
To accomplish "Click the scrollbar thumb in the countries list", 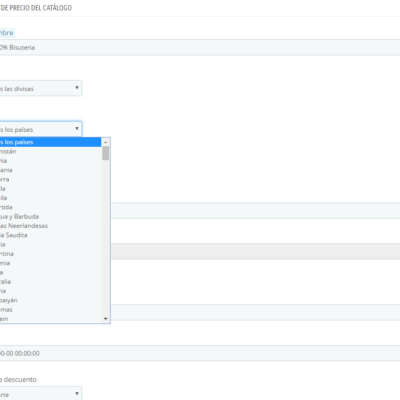I will point(106,154).
